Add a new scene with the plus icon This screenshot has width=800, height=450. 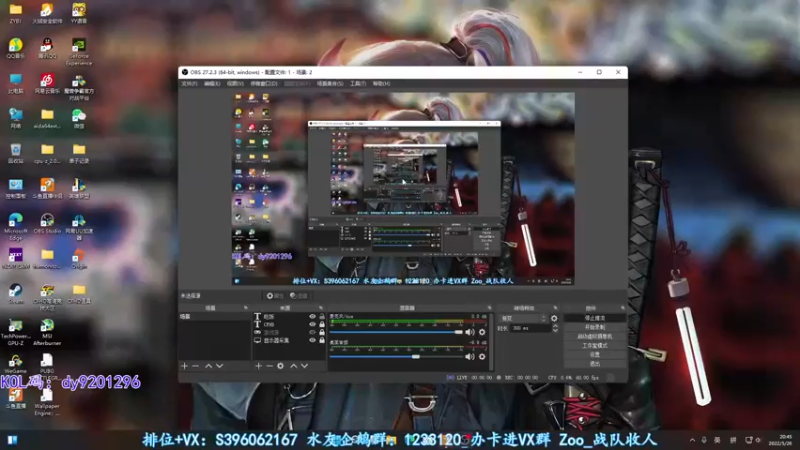click(x=185, y=366)
